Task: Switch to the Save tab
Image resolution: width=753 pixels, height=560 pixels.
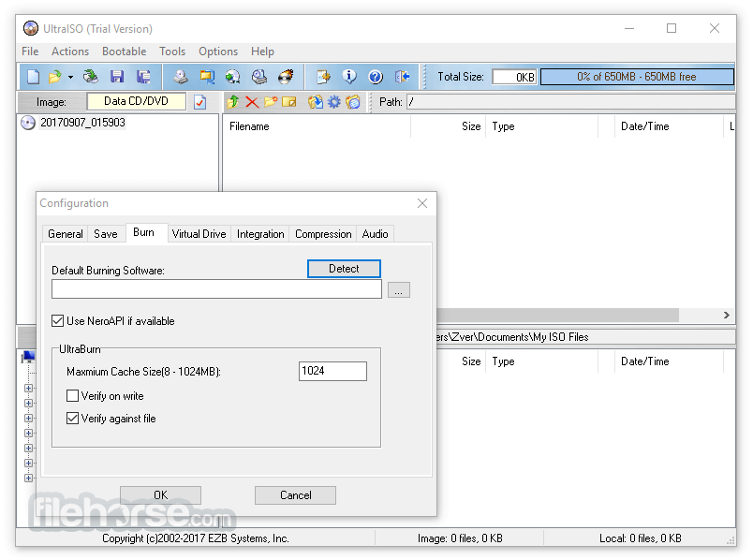Action: point(106,234)
